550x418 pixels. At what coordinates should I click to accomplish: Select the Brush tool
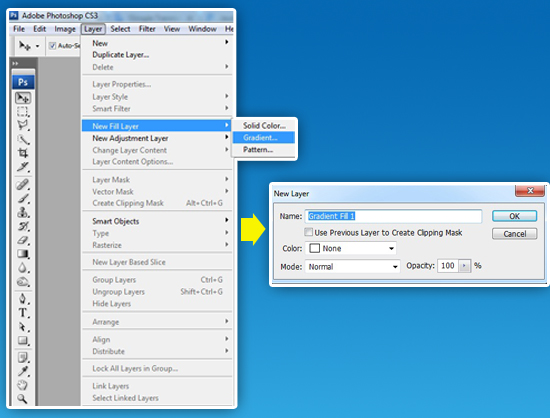23,198
